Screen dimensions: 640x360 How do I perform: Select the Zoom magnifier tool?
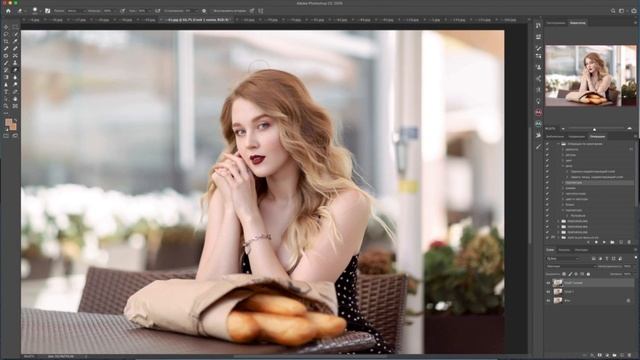[x=6, y=106]
